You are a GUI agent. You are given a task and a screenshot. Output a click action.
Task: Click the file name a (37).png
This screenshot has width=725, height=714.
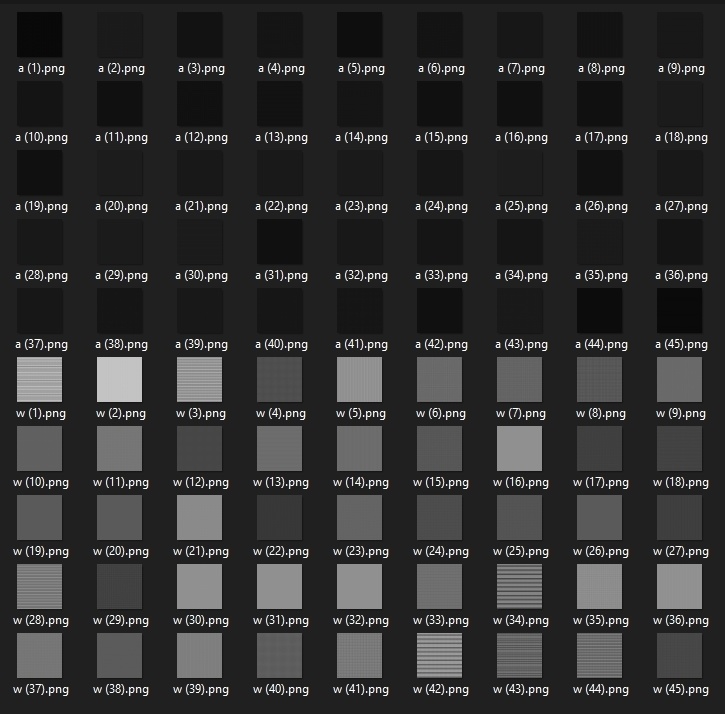click(x=41, y=345)
